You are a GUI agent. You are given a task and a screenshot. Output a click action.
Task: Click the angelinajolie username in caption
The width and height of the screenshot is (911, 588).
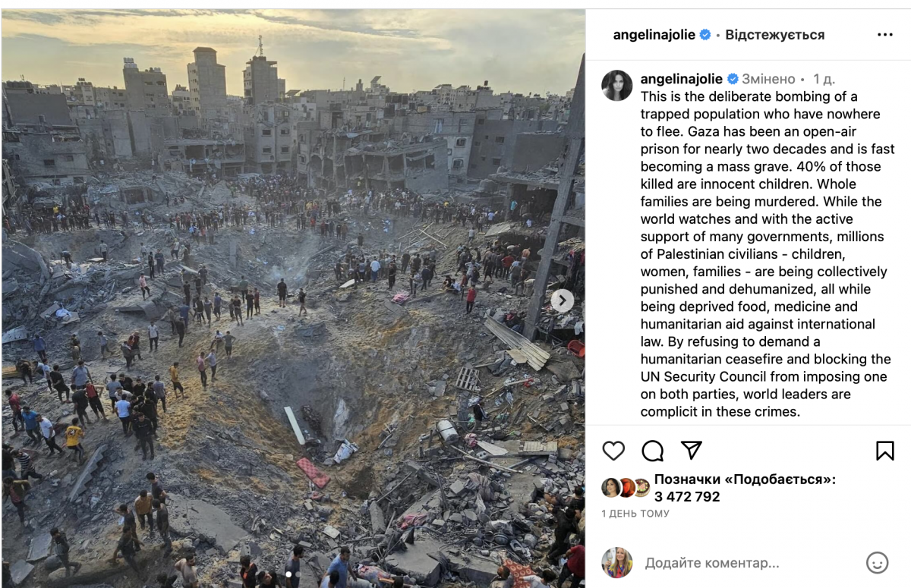point(682,79)
